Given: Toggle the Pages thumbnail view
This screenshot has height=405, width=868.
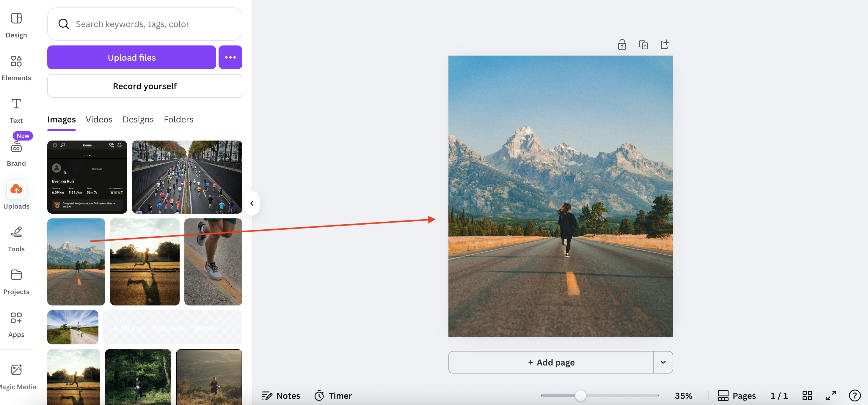Looking at the screenshot, I should coord(737,395).
